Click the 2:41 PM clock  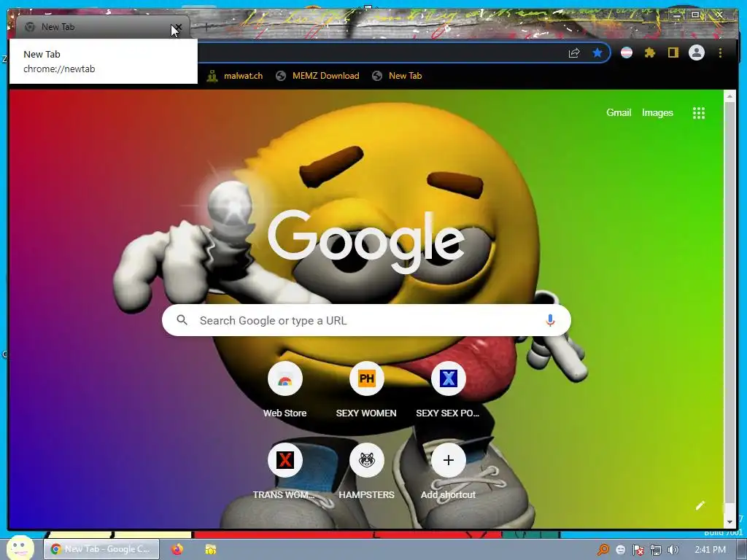click(710, 550)
